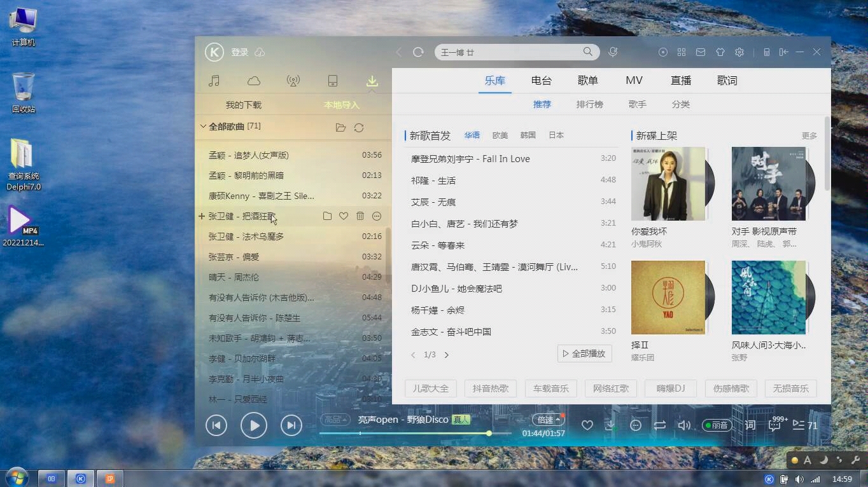Open the 直播 main tab

[681, 81]
